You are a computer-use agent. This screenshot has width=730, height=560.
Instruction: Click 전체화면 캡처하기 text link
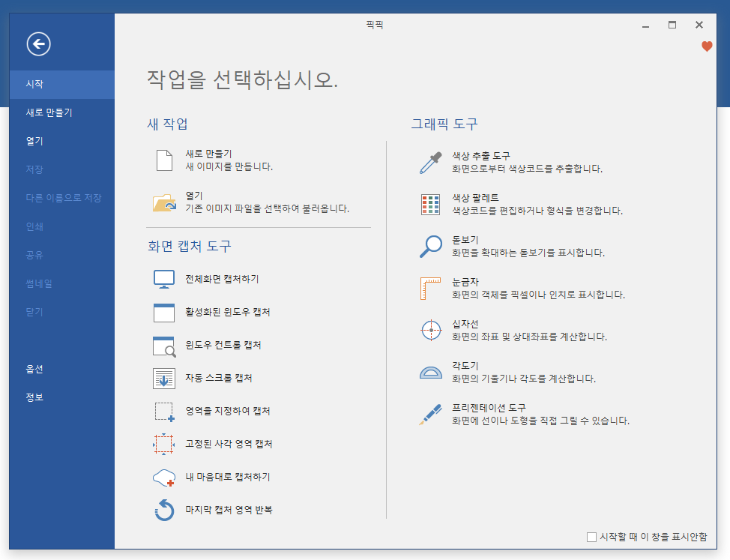click(x=222, y=279)
